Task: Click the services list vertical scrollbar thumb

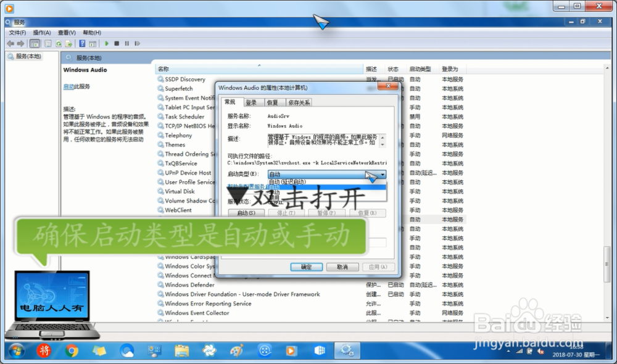Action: click(607, 263)
